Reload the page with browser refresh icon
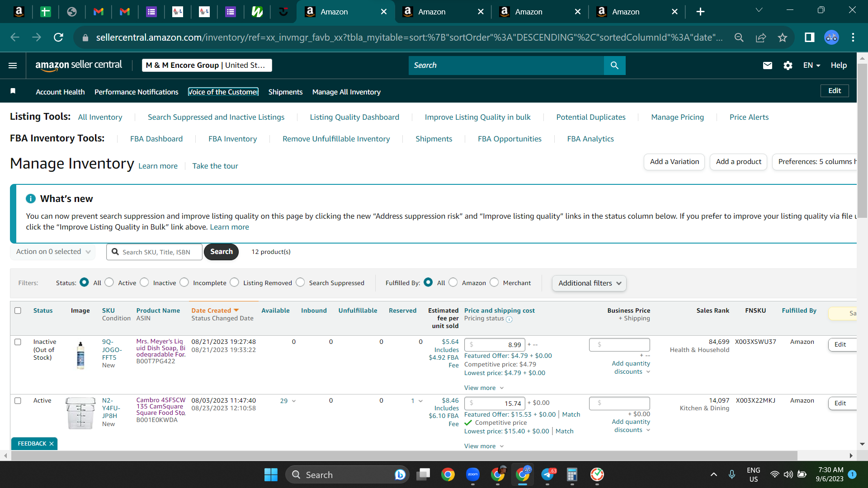This screenshot has width=868, height=488. 58,38
